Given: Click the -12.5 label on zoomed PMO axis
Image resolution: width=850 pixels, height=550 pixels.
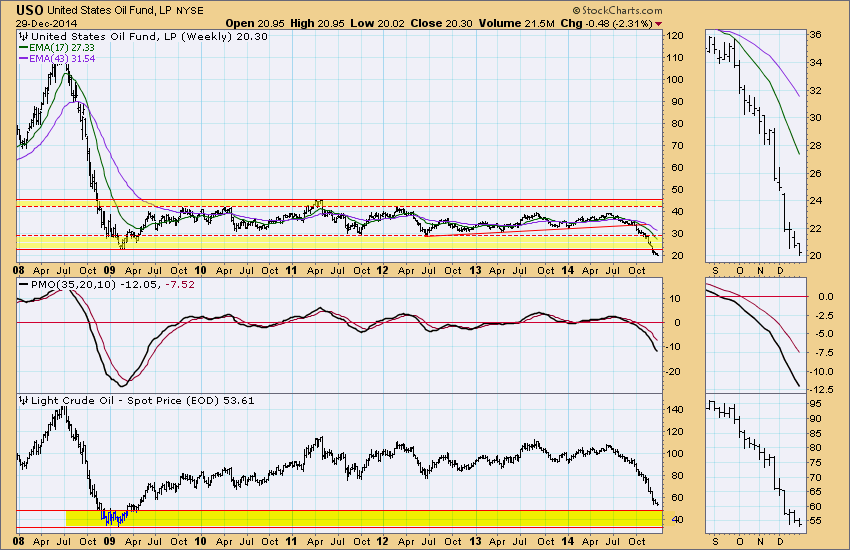Looking at the screenshot, I should pos(823,390).
